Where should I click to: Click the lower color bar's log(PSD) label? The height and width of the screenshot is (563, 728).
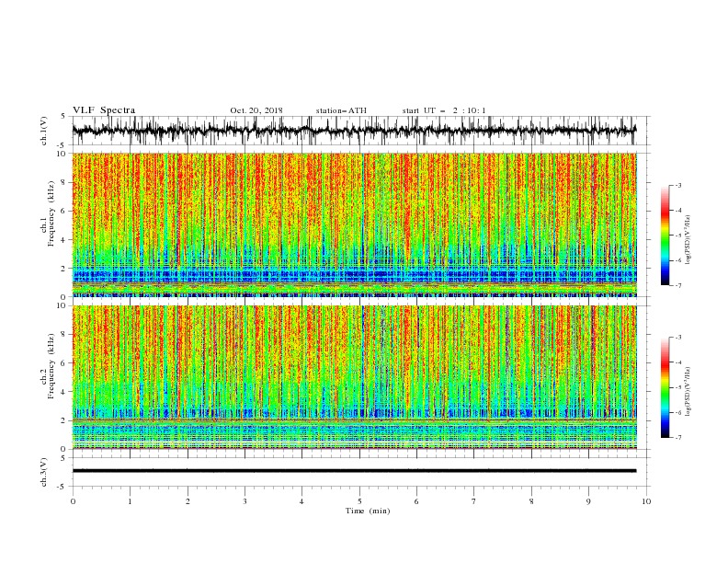[688, 392]
